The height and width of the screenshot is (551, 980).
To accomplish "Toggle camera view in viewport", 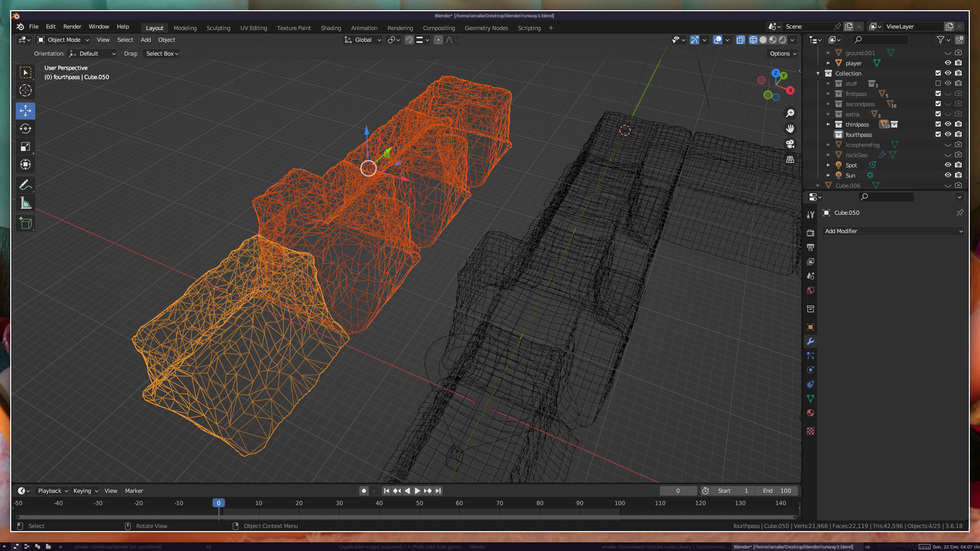I will [790, 144].
